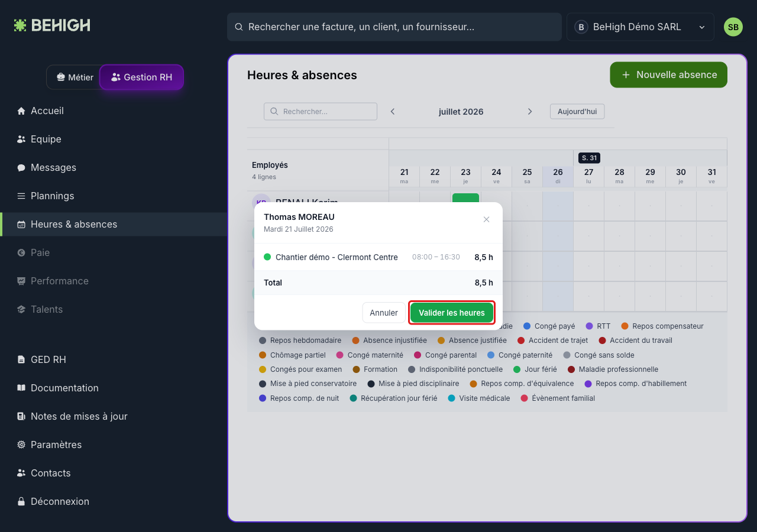Click the Visite médicale legend label
This screenshot has width=757, height=532.
(485, 398)
